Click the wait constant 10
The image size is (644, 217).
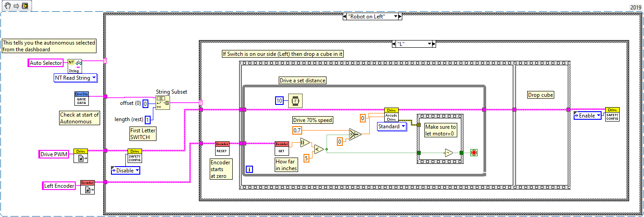click(280, 101)
